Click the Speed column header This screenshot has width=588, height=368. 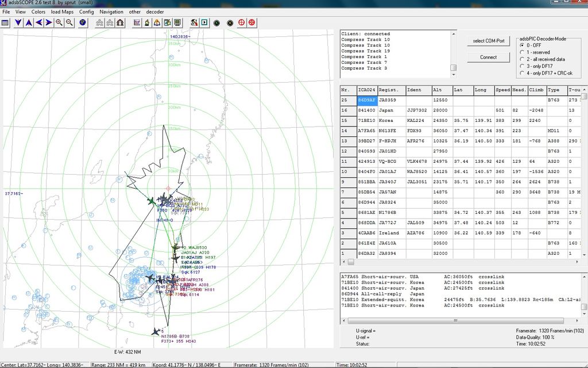click(x=502, y=90)
